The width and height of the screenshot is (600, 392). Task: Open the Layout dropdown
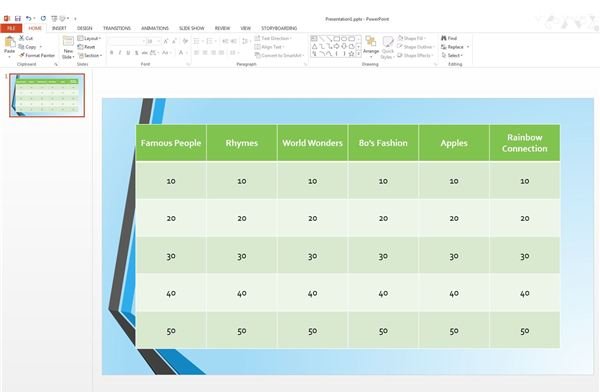pyautogui.click(x=89, y=38)
